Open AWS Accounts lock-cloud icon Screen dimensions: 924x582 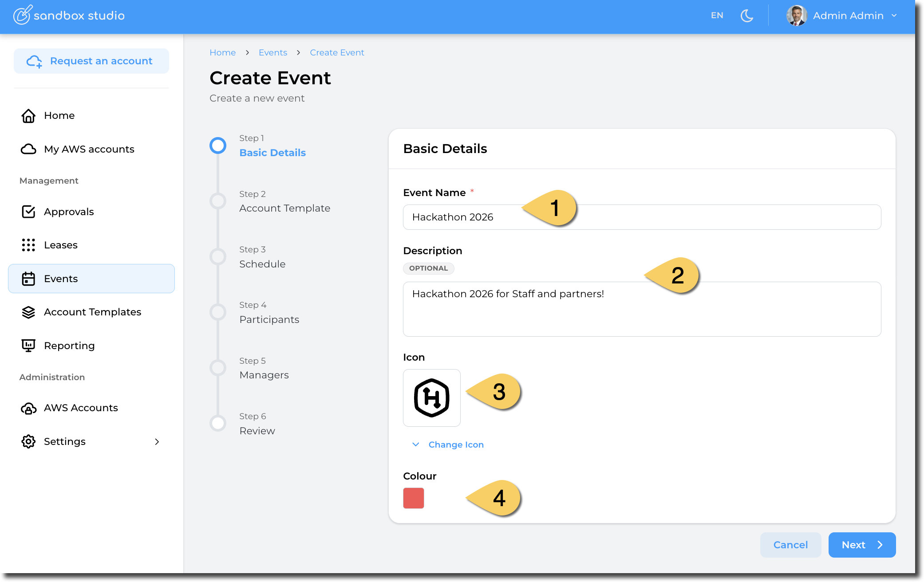pyautogui.click(x=28, y=408)
